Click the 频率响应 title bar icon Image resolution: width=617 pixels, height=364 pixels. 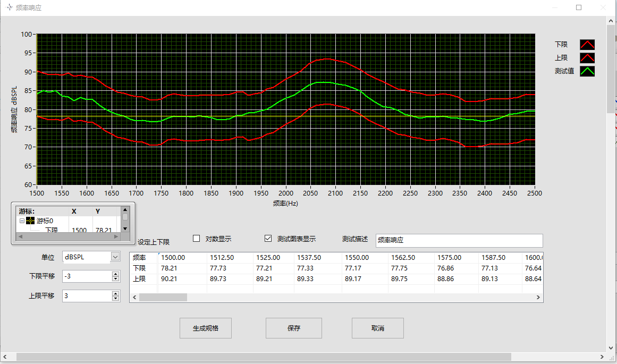[10, 7]
